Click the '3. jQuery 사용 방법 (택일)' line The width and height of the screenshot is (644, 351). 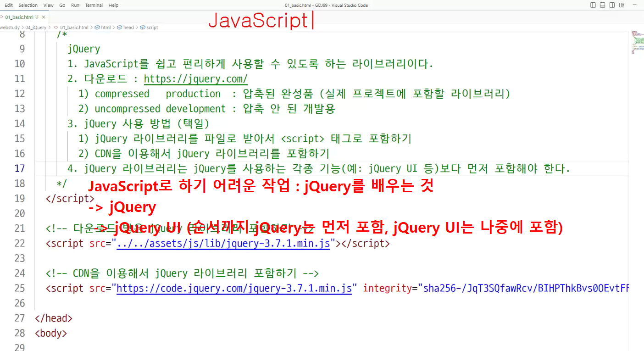tap(139, 123)
